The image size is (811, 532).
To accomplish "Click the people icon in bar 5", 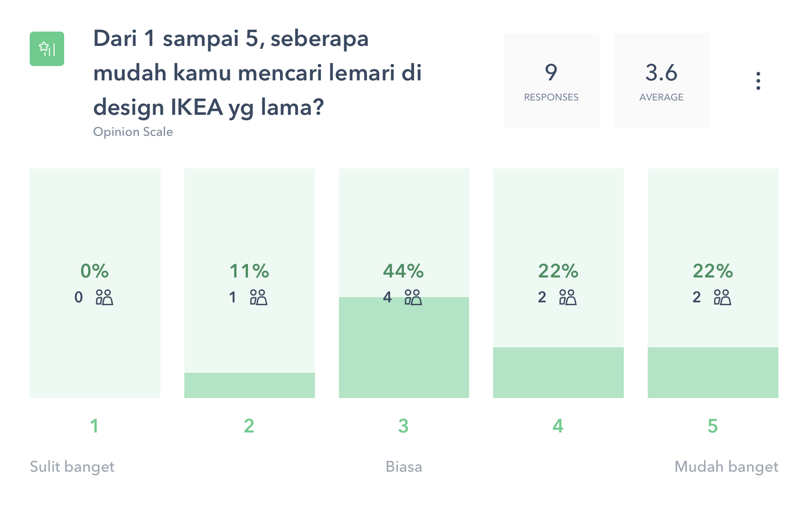I will click(722, 297).
